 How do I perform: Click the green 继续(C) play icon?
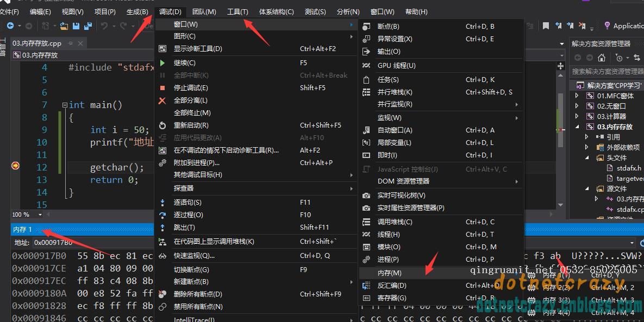pyautogui.click(x=162, y=63)
